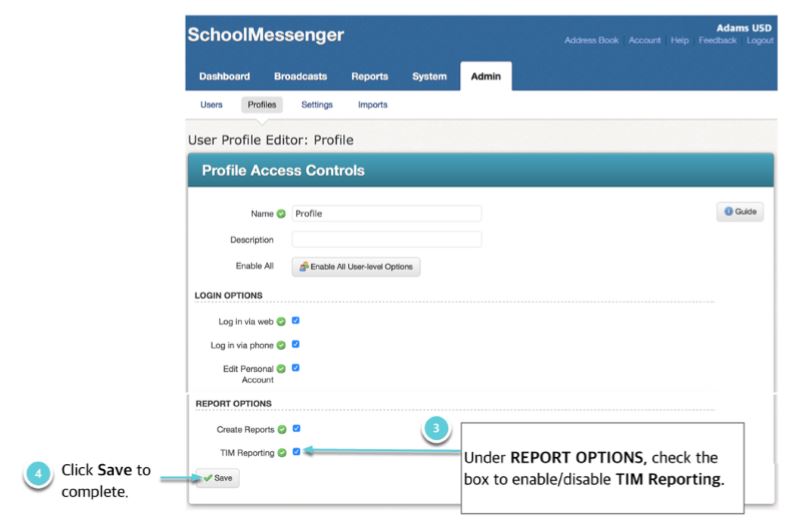Open the Settings sub-tab
Image resolution: width=797 pixels, height=527 pixels.
(317, 105)
